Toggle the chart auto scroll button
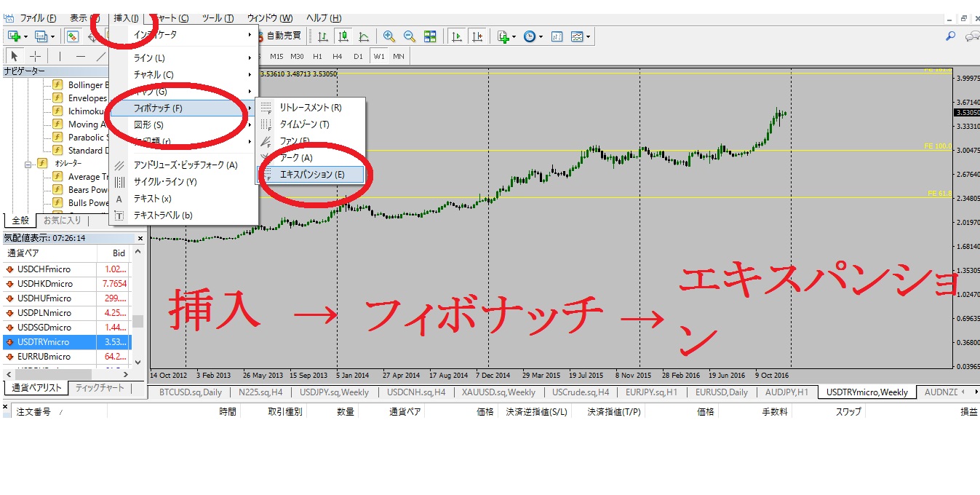The image size is (980, 495). (457, 36)
